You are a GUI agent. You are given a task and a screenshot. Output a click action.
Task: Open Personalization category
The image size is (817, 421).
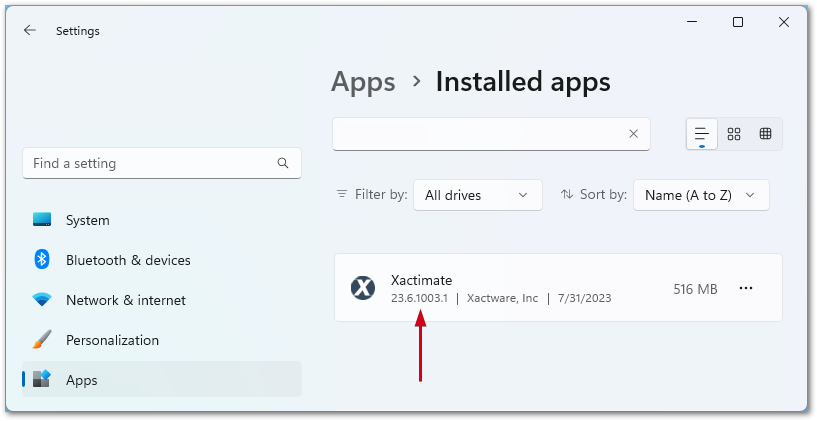pyautogui.click(x=162, y=340)
